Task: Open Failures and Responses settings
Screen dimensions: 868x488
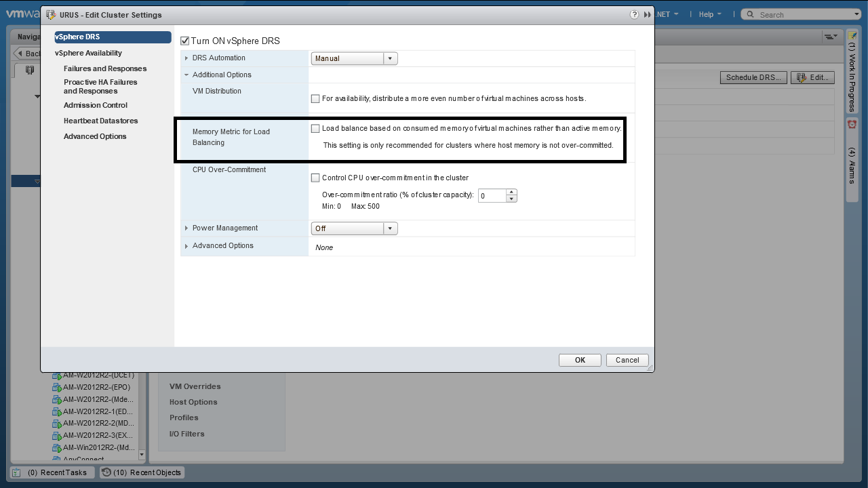Action: [105, 68]
